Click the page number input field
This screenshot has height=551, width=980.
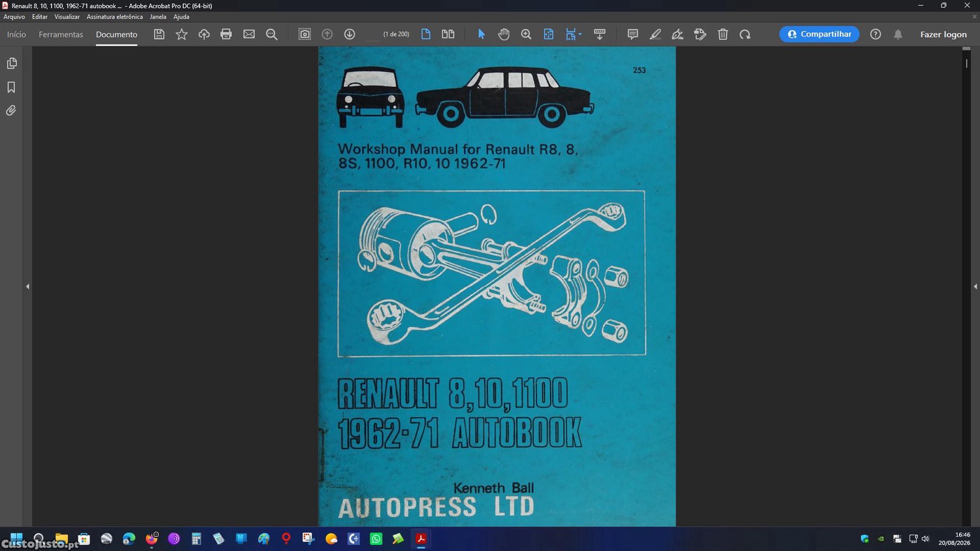click(x=372, y=34)
